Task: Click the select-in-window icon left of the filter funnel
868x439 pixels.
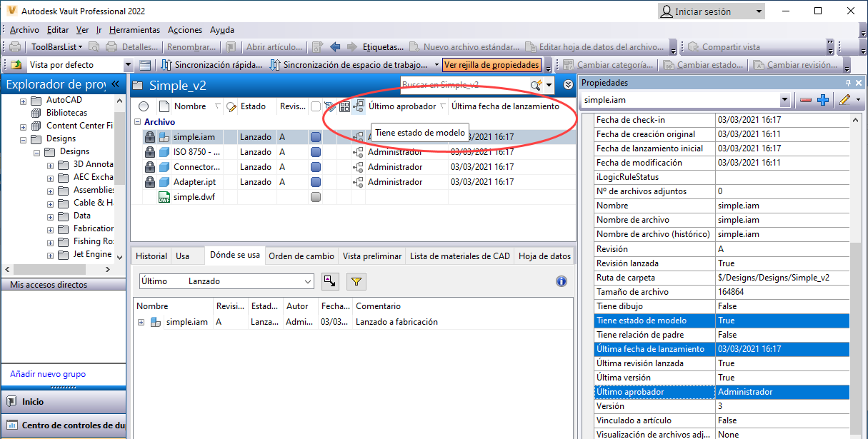Action: (329, 281)
